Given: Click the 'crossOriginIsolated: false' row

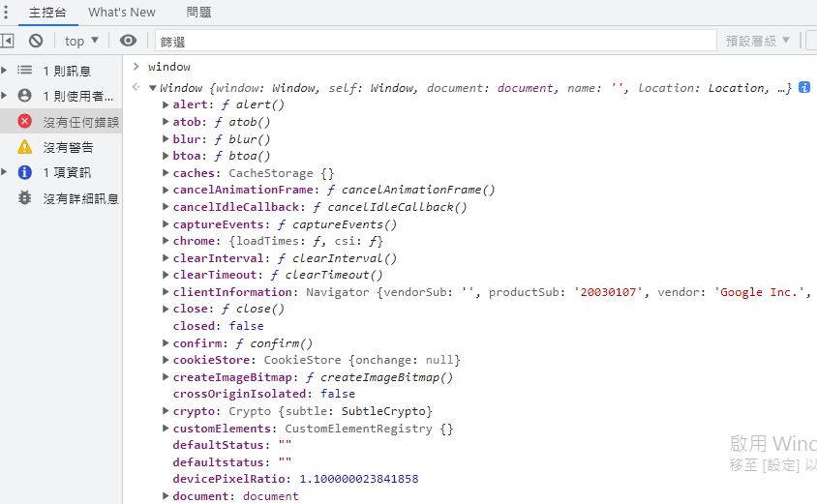Looking at the screenshot, I should coord(263,394).
